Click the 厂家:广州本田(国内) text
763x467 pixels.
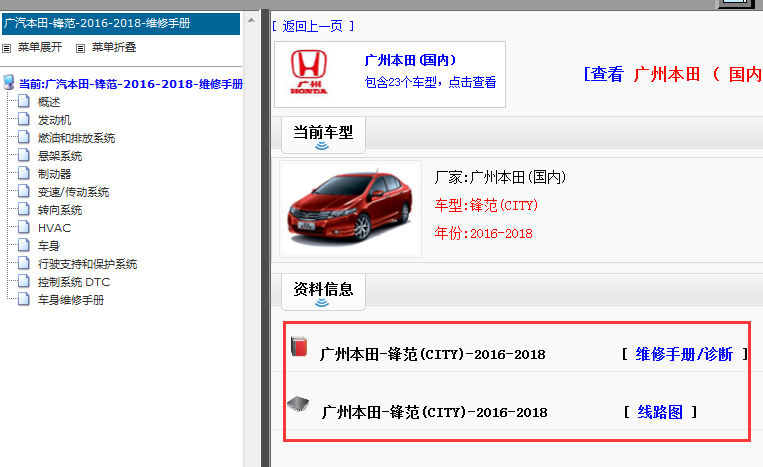(500, 177)
